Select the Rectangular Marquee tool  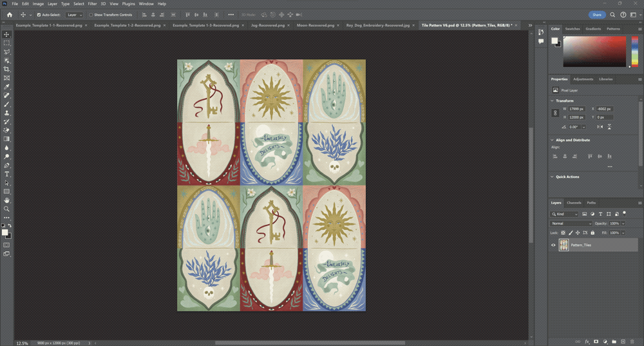click(6, 43)
